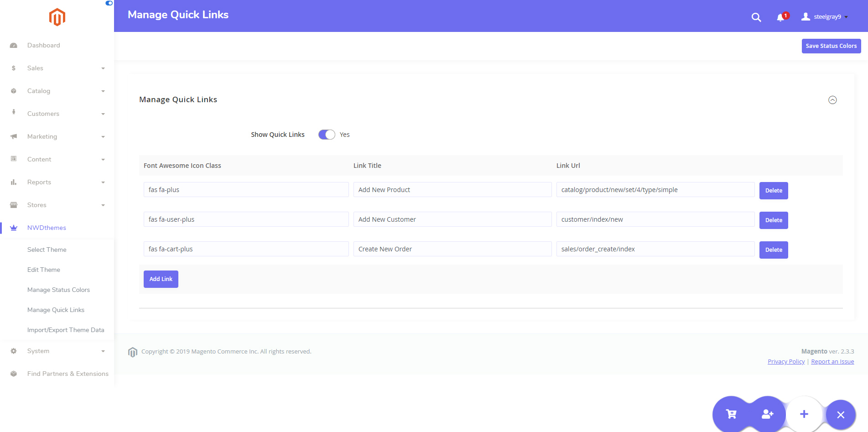
Task: Open Select Theme submenu item
Action: (x=47, y=250)
